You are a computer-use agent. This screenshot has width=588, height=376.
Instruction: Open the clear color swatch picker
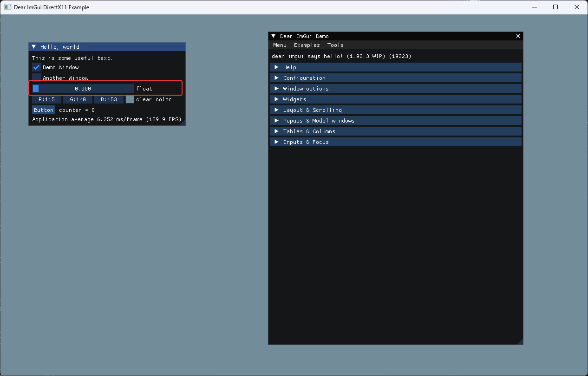tap(130, 99)
